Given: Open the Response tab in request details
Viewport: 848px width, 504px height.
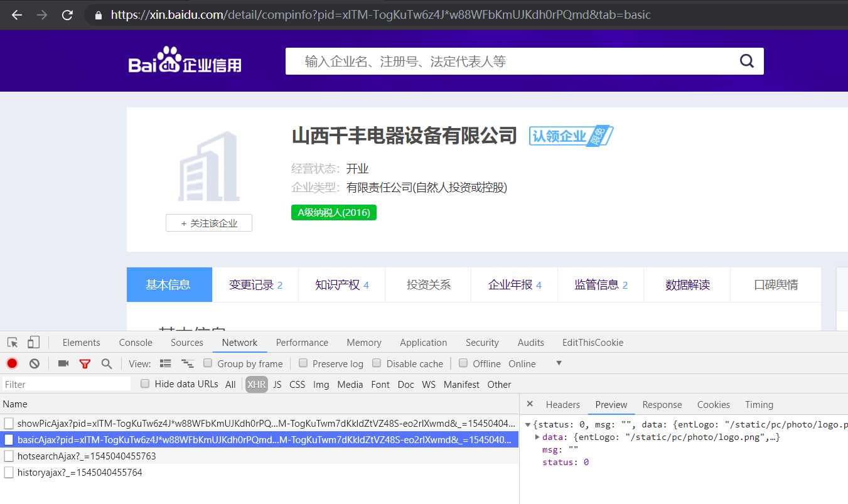Looking at the screenshot, I should click(x=662, y=404).
